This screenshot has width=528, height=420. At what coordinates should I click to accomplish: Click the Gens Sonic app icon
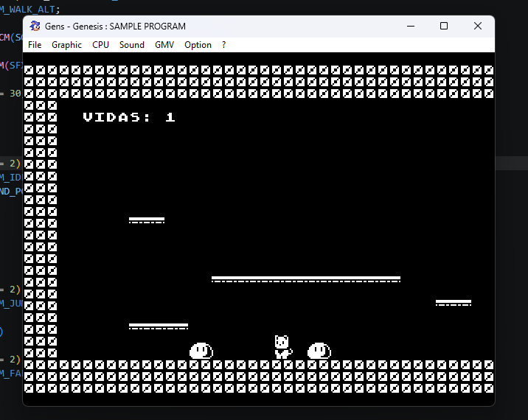tap(35, 26)
